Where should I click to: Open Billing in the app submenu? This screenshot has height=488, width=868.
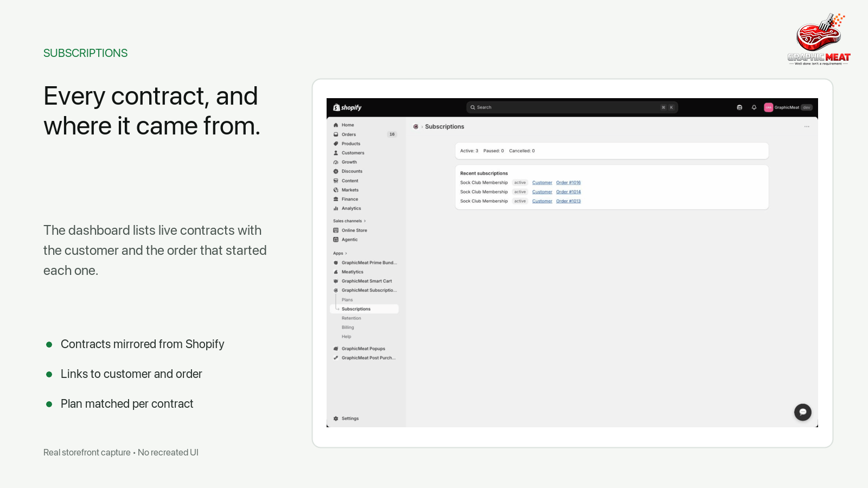(348, 328)
